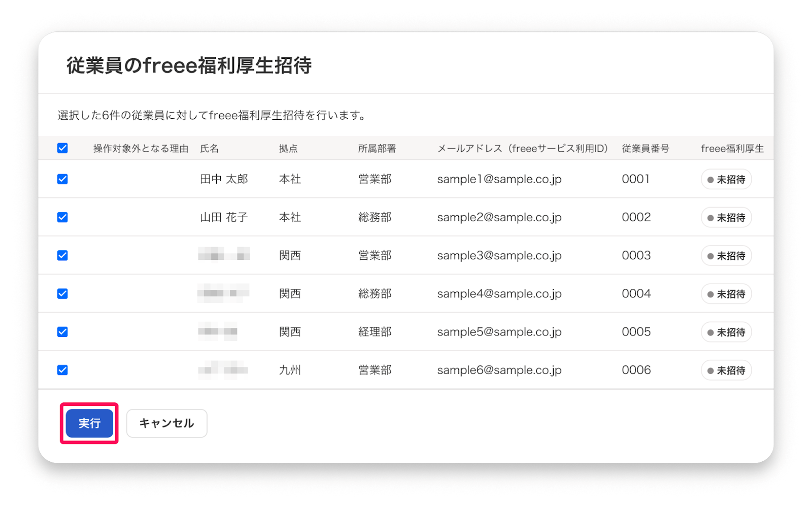Click employee number 0003
The height and width of the screenshot is (508, 812).
tap(636, 255)
